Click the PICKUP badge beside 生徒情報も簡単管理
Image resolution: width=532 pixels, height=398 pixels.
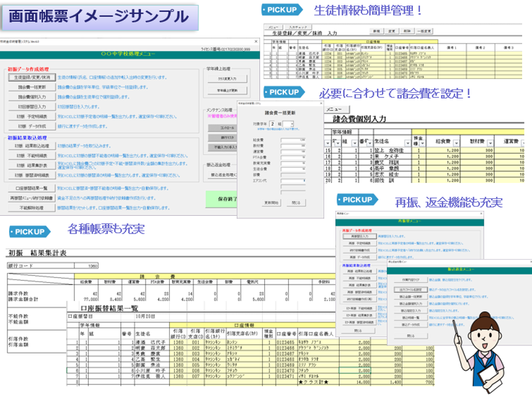click(x=282, y=10)
